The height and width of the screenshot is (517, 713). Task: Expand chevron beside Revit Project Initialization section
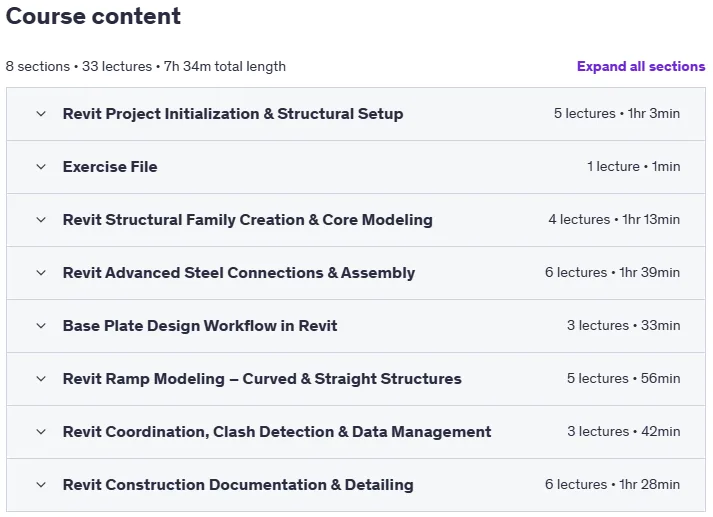click(41, 114)
